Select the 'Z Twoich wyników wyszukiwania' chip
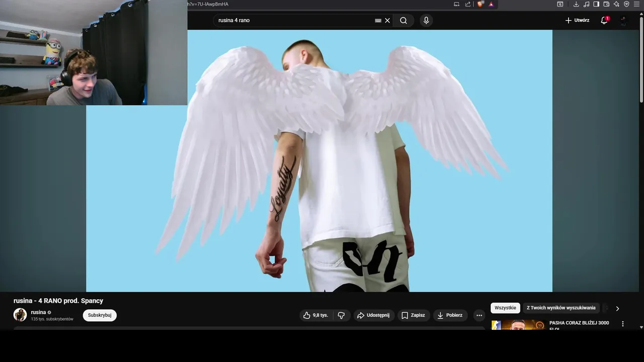Image resolution: width=644 pixels, height=362 pixels. click(x=561, y=308)
